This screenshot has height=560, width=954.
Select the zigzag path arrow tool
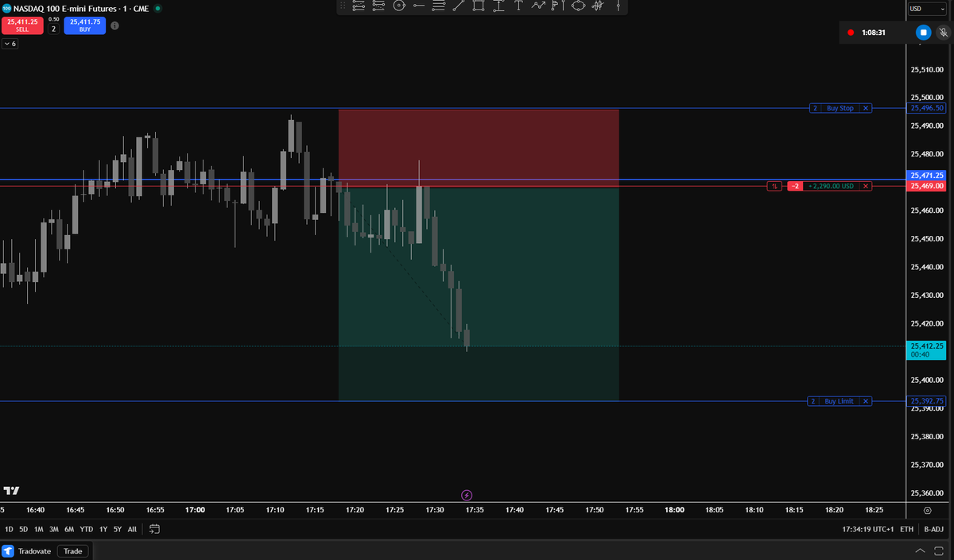coord(538,6)
